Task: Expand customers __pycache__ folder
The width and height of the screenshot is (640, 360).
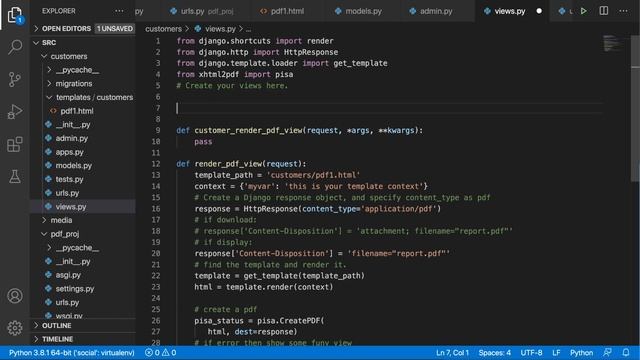Action: pyautogui.click(x=77, y=70)
